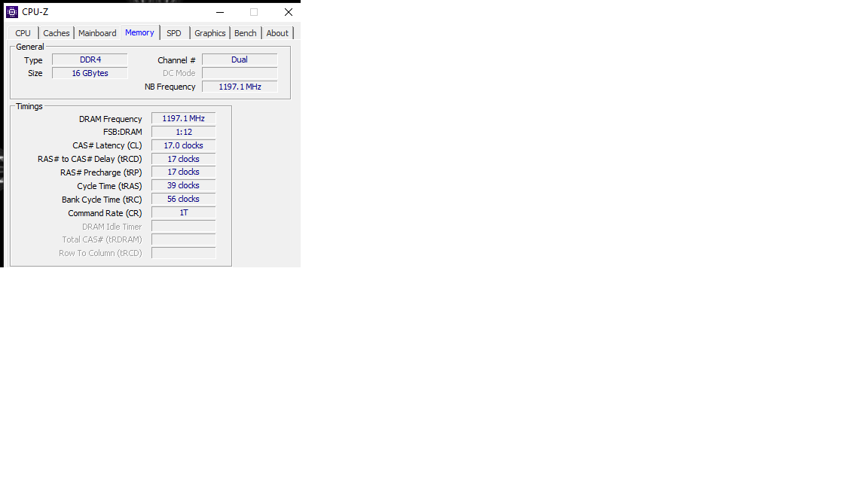Click the tRAS value 39 clocks

(184, 185)
